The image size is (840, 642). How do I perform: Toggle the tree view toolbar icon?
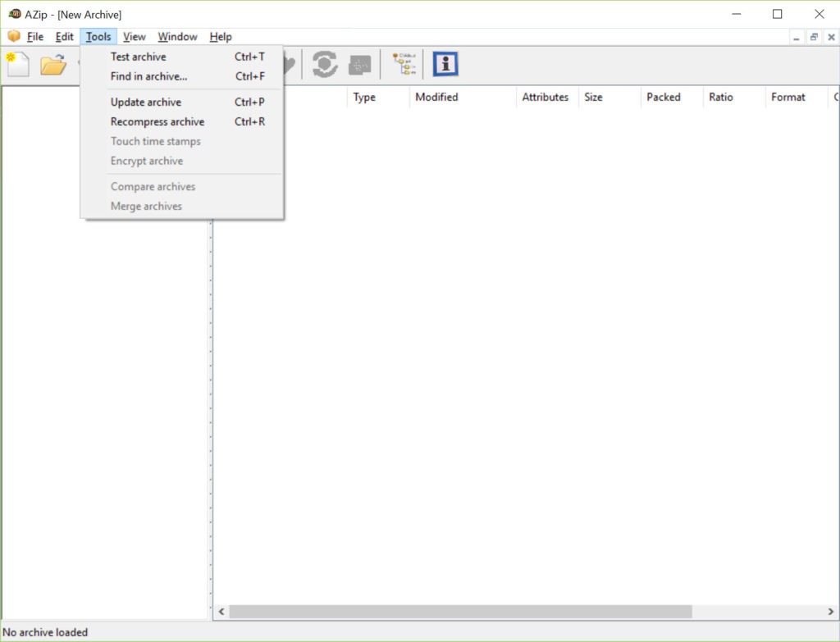point(404,64)
